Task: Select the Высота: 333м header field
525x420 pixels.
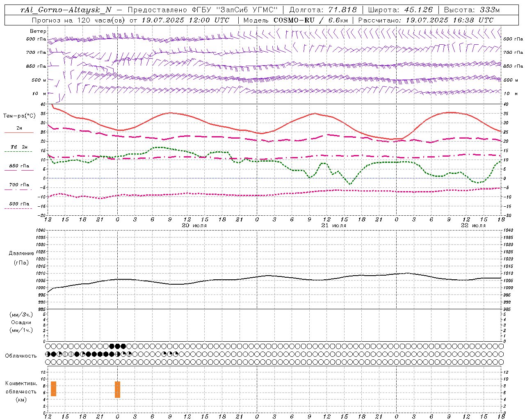Action: 472,10
